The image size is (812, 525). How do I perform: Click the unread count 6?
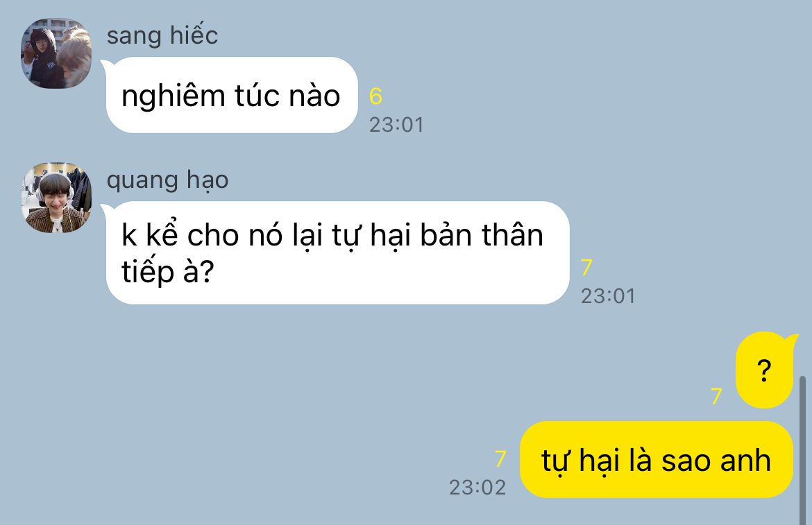[x=375, y=96]
